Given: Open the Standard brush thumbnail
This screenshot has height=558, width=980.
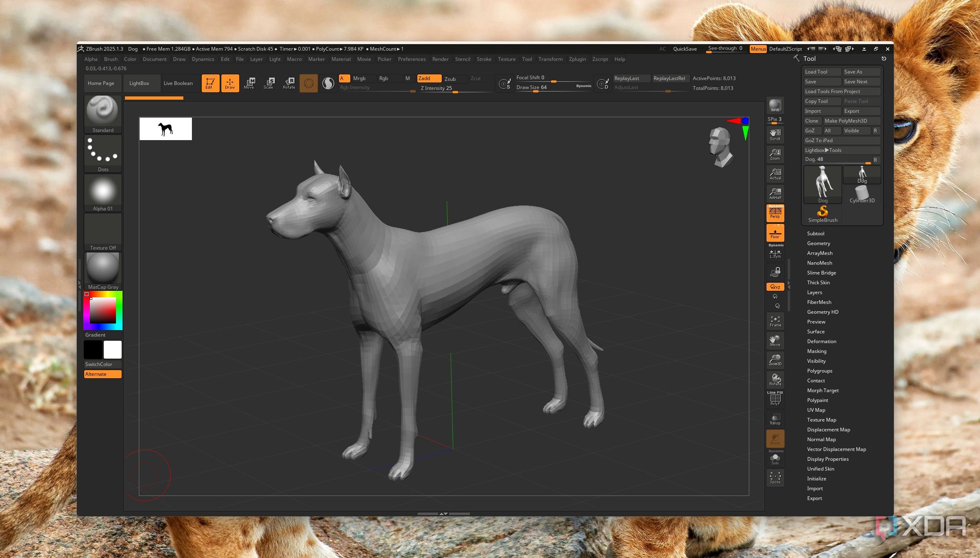Looking at the screenshot, I should coord(103,114).
